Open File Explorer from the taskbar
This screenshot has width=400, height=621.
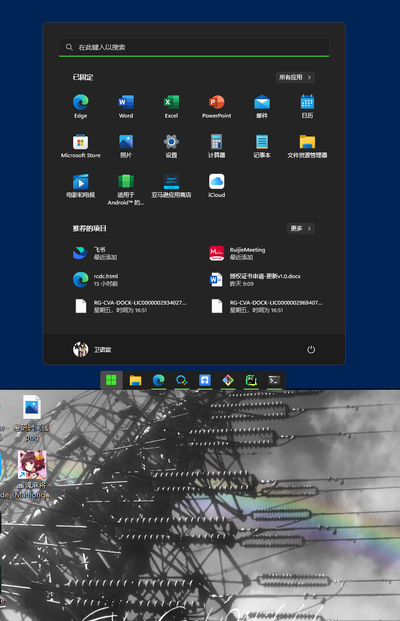135,380
